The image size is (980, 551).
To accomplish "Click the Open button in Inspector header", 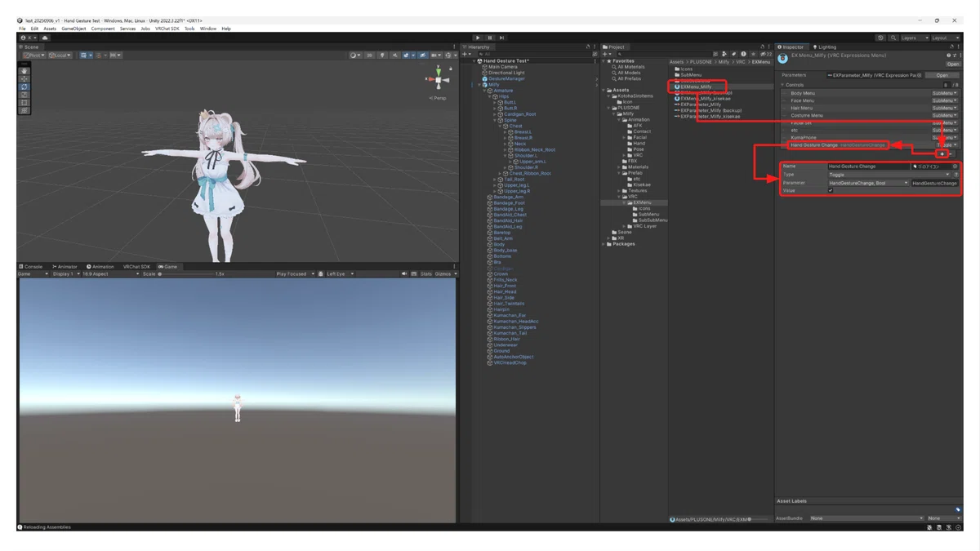I will pyautogui.click(x=953, y=64).
